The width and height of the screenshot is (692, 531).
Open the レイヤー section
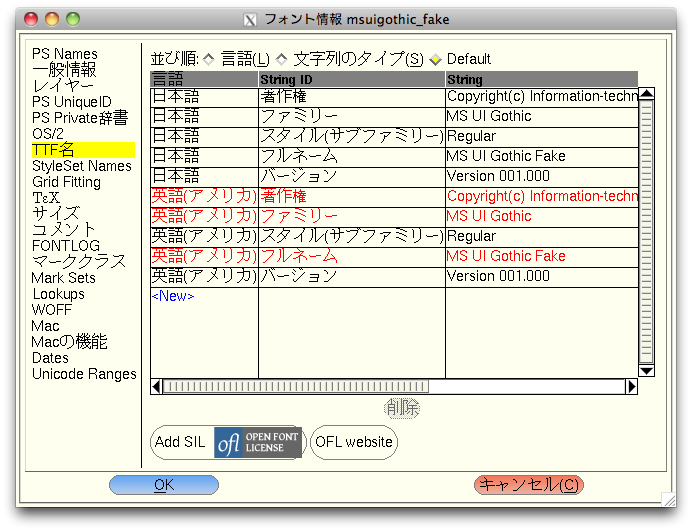click(63, 86)
